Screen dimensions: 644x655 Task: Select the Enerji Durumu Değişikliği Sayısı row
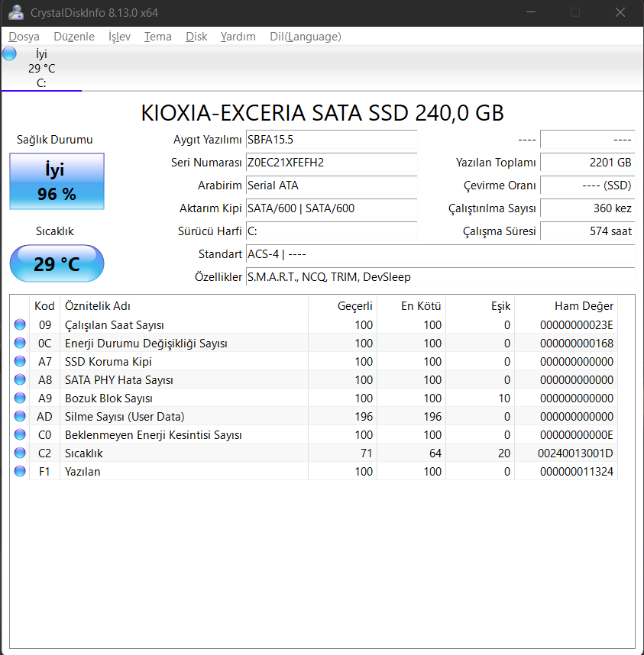(x=313, y=344)
